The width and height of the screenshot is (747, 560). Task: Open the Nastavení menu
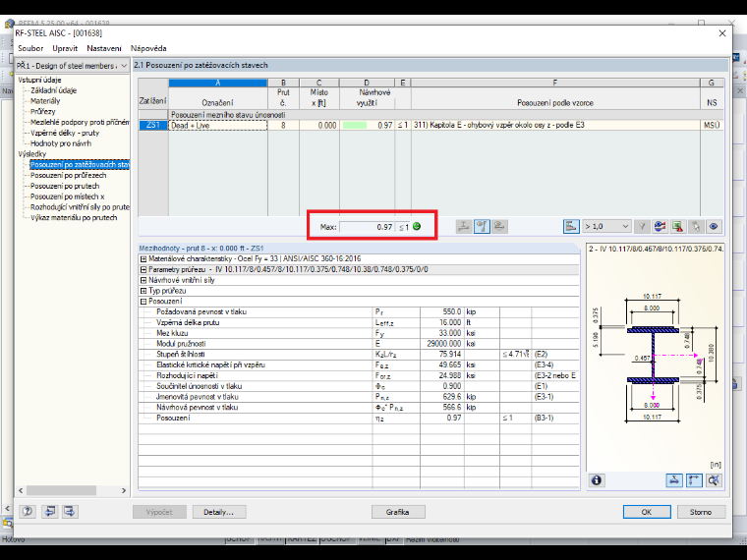104,48
